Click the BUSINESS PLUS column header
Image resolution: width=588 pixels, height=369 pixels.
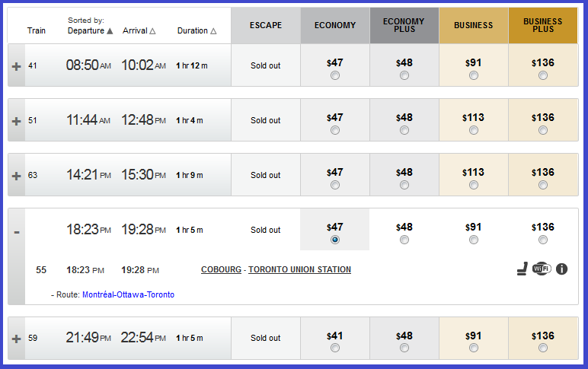542,25
